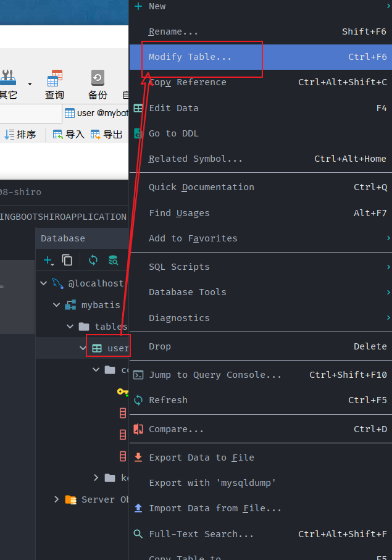Screen dimensions: 392x560
Task: Click the Duplicate icon in Database toolbar
Action: [67, 261]
